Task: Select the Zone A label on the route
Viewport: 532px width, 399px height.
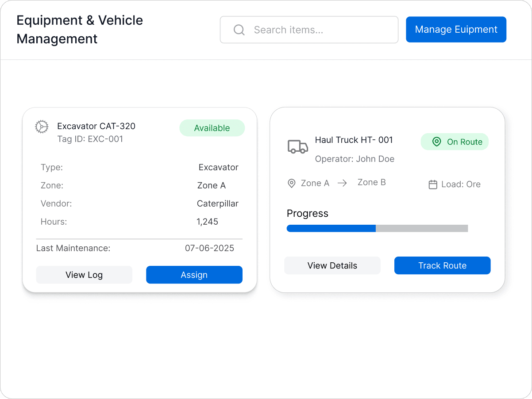Action: [315, 183]
